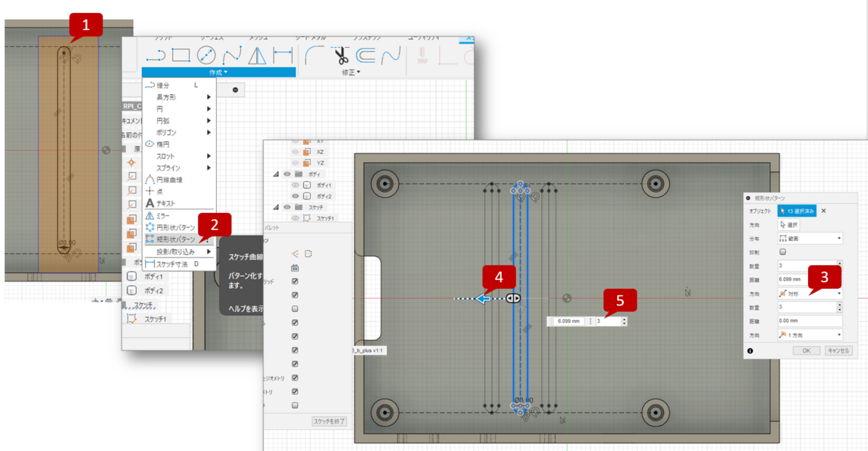
Task: Click the floating quantity stepper next to 3
Action: (x=624, y=321)
